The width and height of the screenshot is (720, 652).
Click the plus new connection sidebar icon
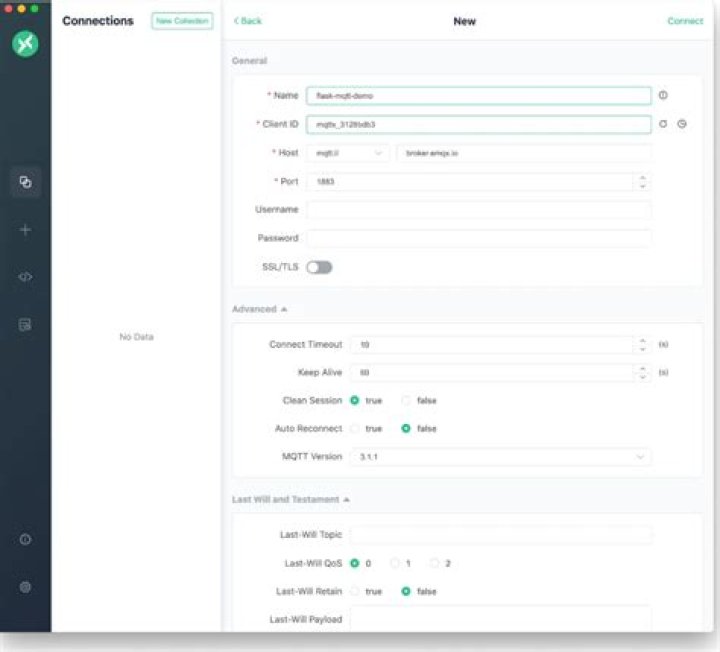pos(25,230)
